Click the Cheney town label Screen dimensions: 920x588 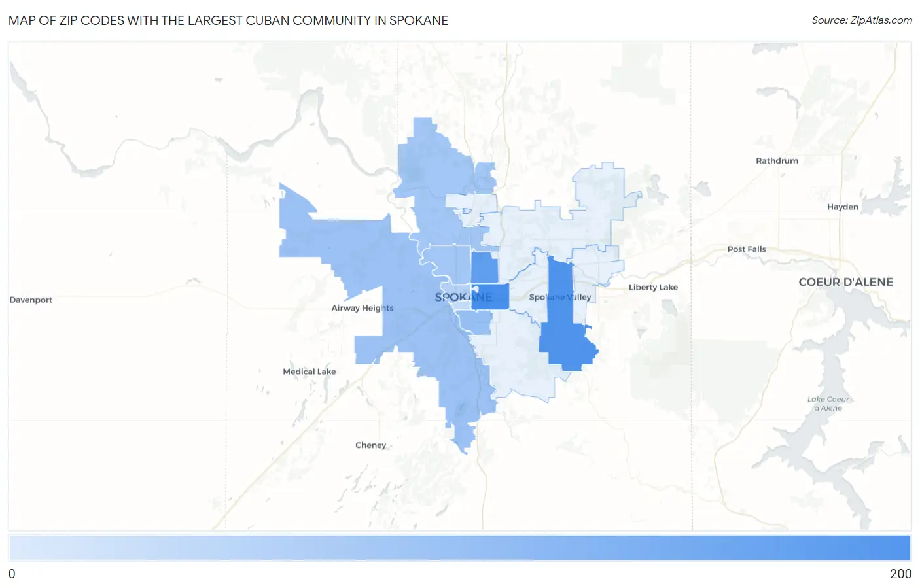(370, 445)
